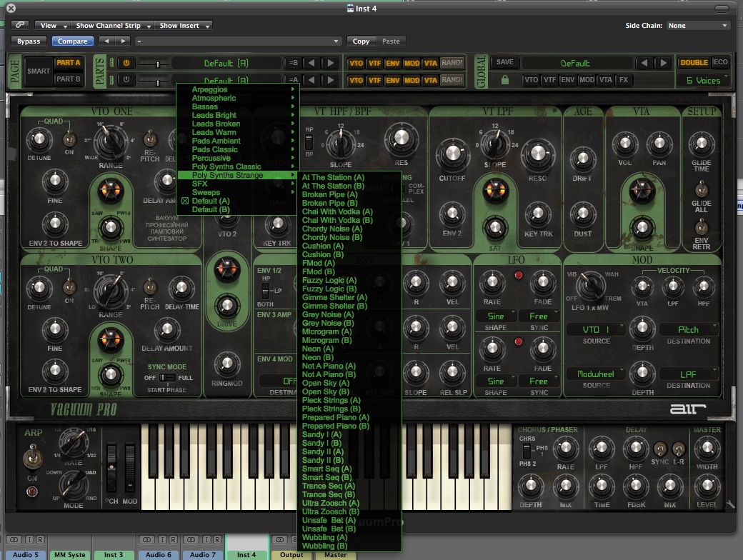This screenshot has width=743, height=560.
Task: Open first LFO Sine shape dropdown
Action: [496, 316]
